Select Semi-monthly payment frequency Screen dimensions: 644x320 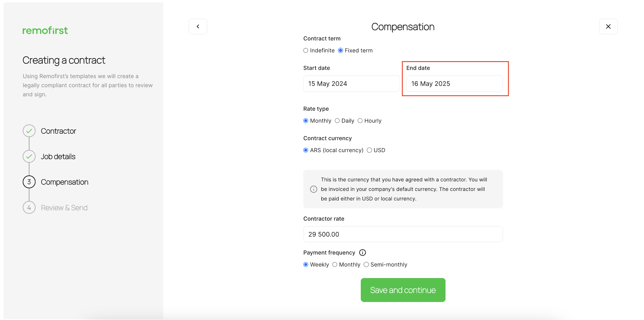pos(366,265)
